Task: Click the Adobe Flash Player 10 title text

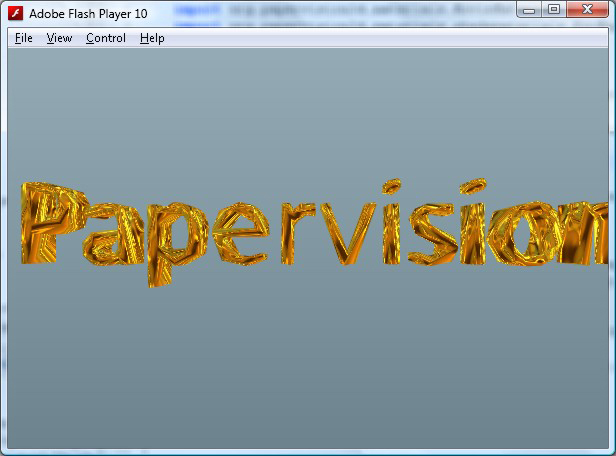Action: (x=88, y=14)
